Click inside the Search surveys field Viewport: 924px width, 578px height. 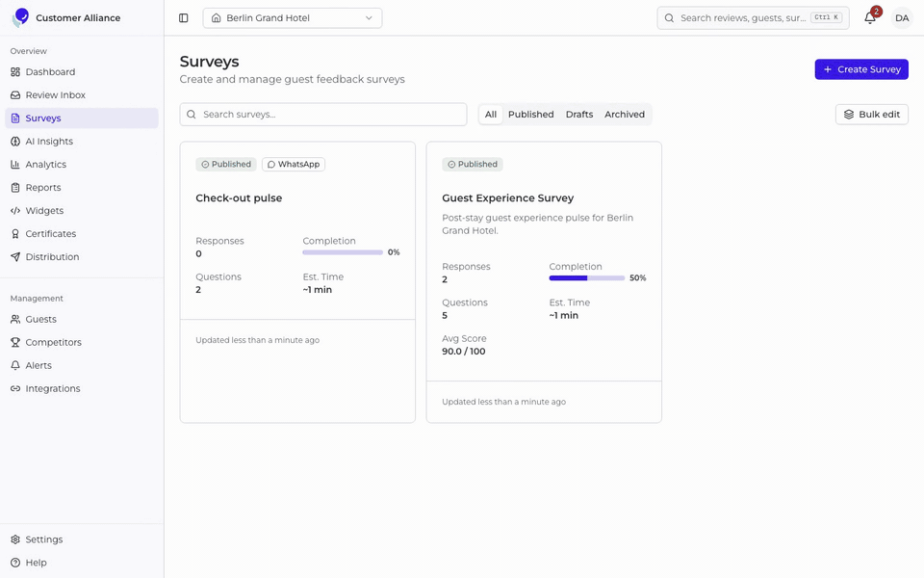(323, 115)
